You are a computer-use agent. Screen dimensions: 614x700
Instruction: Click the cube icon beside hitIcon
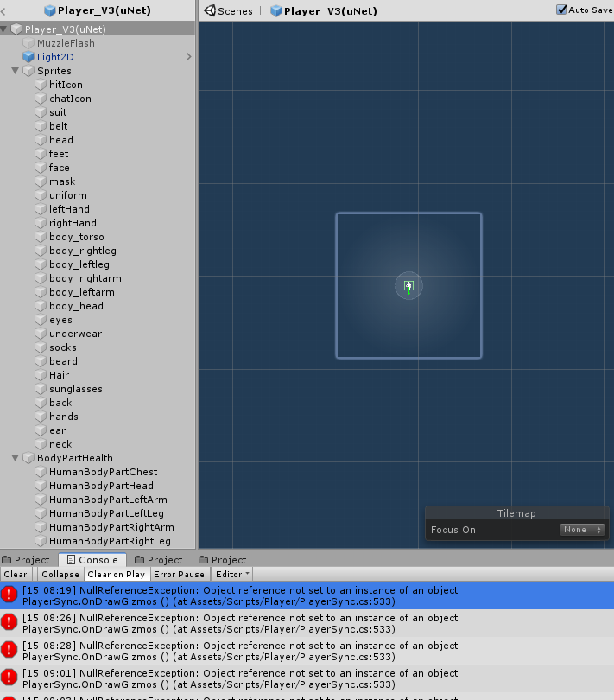click(x=41, y=85)
